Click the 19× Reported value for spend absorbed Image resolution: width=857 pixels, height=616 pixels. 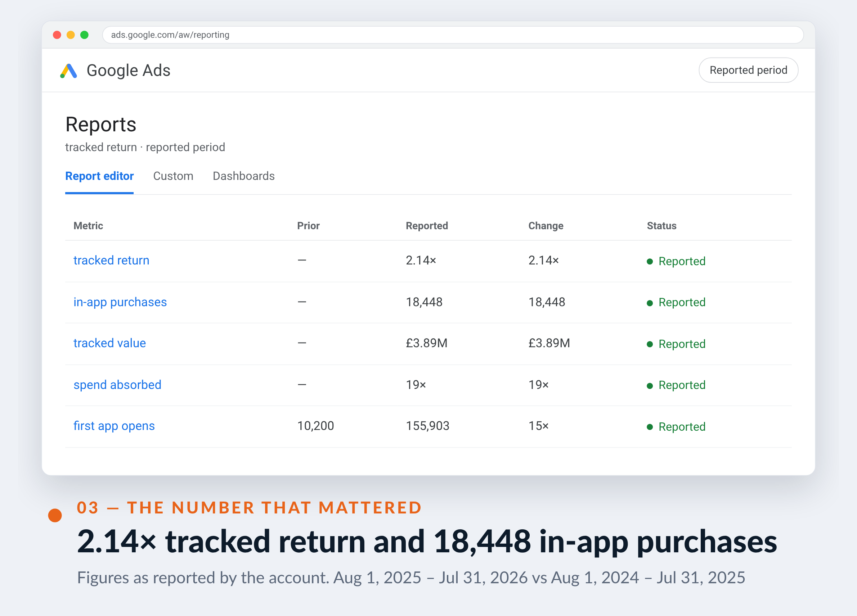pos(416,385)
